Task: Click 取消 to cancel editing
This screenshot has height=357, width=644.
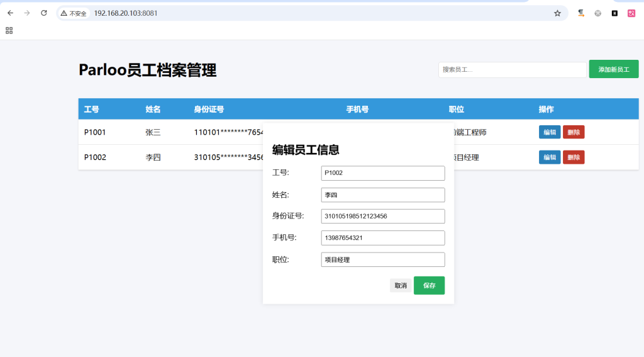Action: (401, 285)
